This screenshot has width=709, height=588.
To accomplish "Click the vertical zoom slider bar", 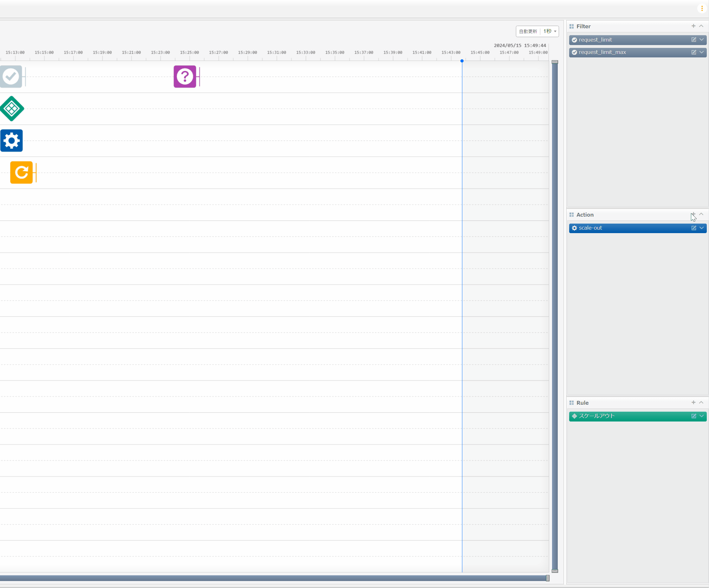I will (555, 316).
